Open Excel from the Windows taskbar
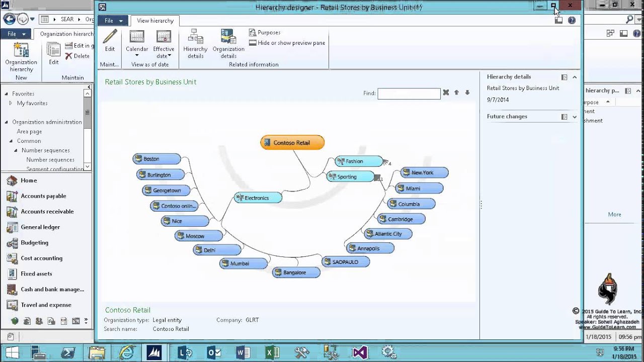 272,352
